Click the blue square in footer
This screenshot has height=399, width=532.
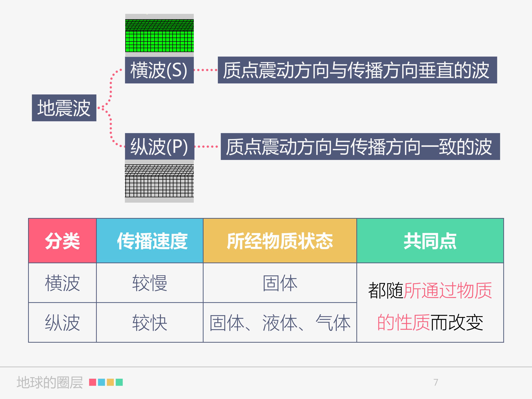pos(101,382)
